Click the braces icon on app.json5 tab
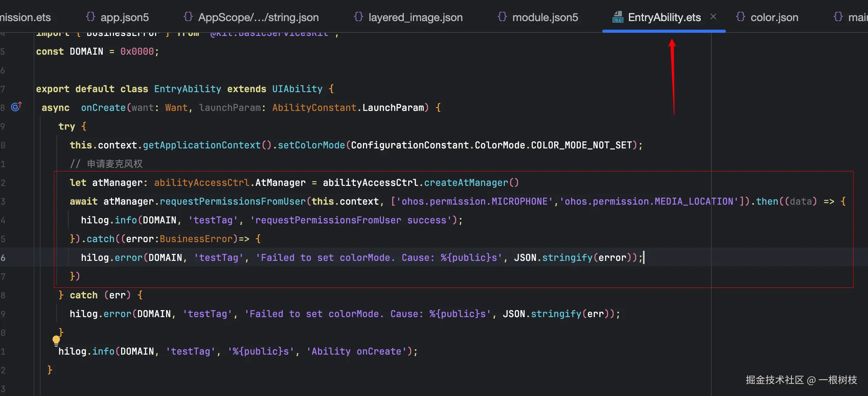The image size is (868, 396). point(90,17)
